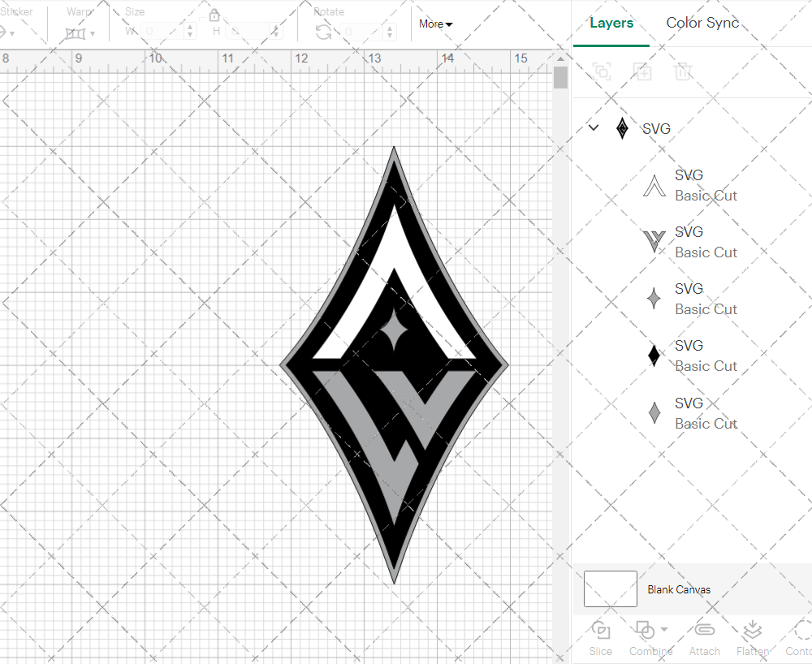
Task: Collapse the SVG group chevron
Action: click(x=594, y=127)
